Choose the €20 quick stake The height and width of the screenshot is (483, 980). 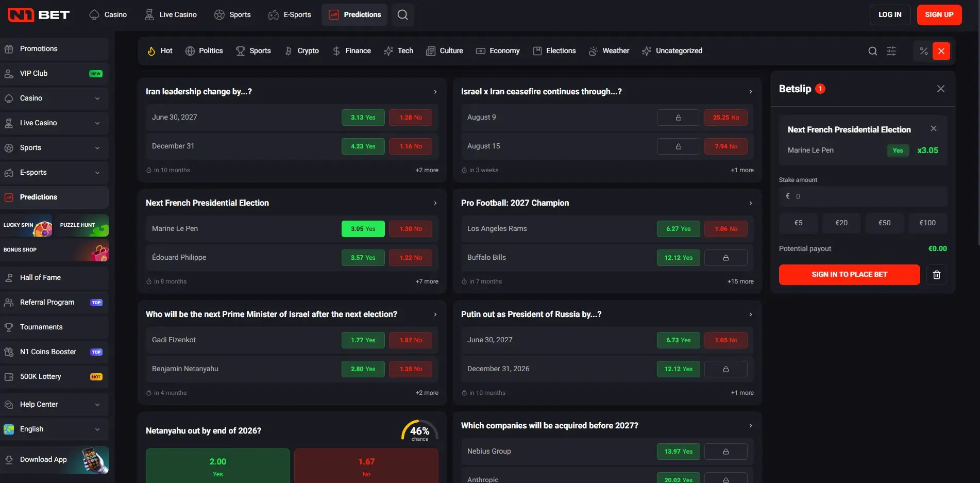click(841, 223)
